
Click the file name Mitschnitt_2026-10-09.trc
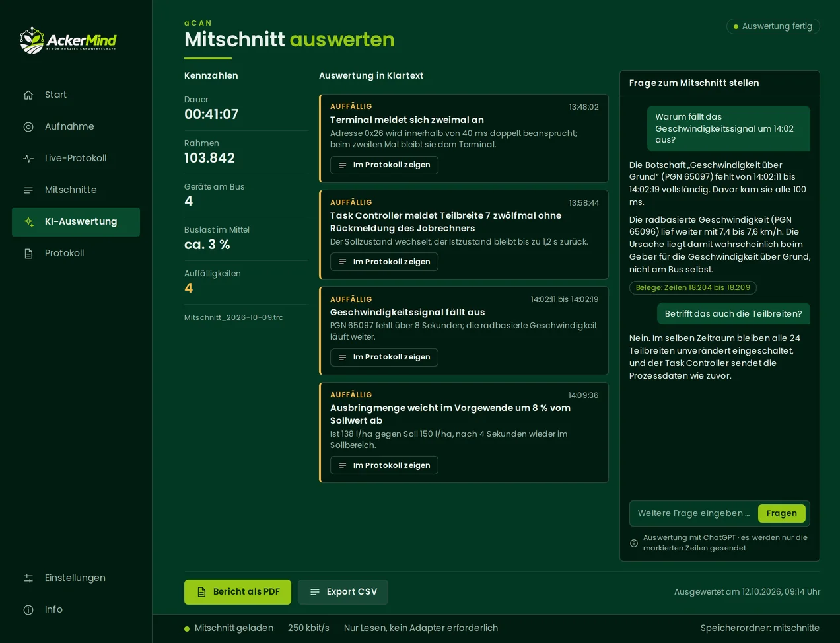[234, 317]
